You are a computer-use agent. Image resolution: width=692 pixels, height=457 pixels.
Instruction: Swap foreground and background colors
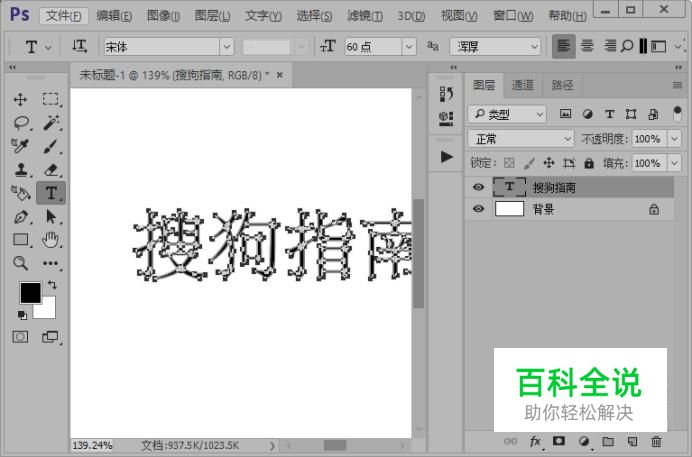[52, 285]
